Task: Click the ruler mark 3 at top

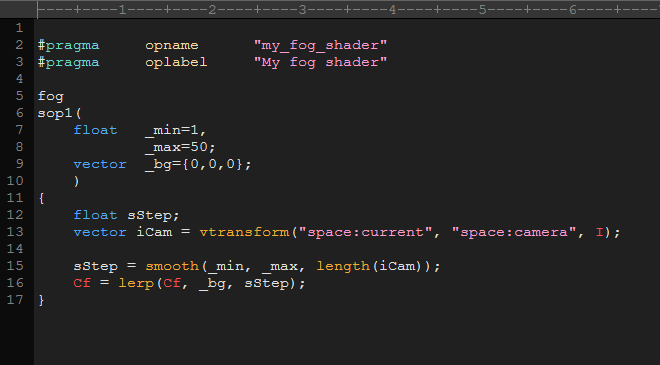Action: 302,10
